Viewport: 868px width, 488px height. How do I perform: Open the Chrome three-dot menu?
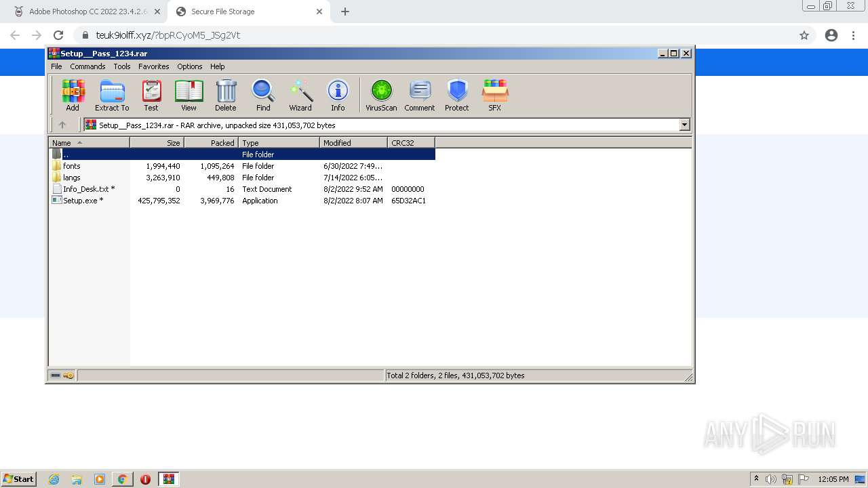853,35
